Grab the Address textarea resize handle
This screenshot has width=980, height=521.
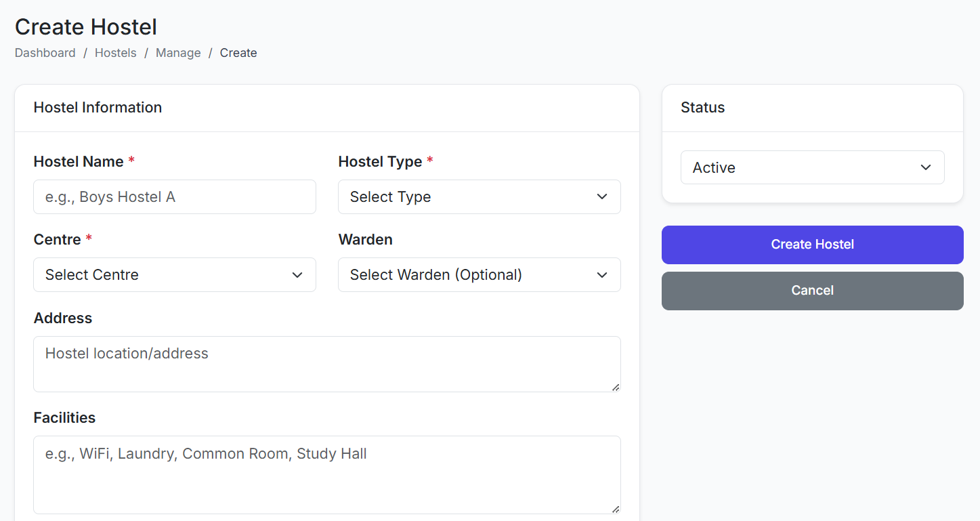(616, 387)
